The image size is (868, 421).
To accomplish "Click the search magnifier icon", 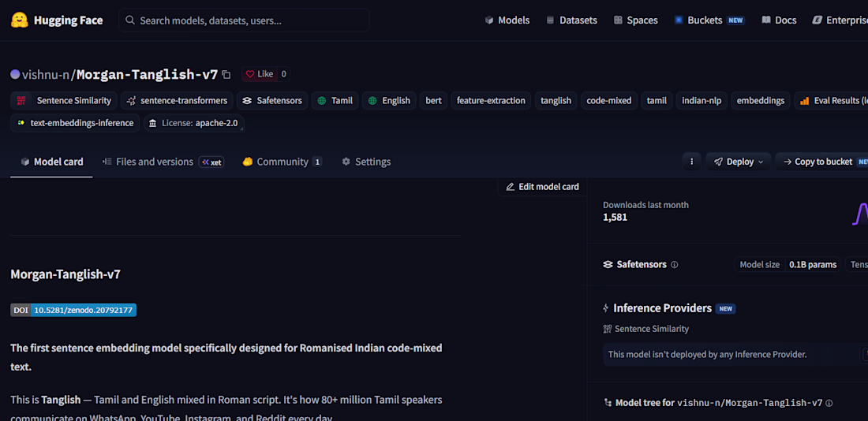I will coord(130,20).
